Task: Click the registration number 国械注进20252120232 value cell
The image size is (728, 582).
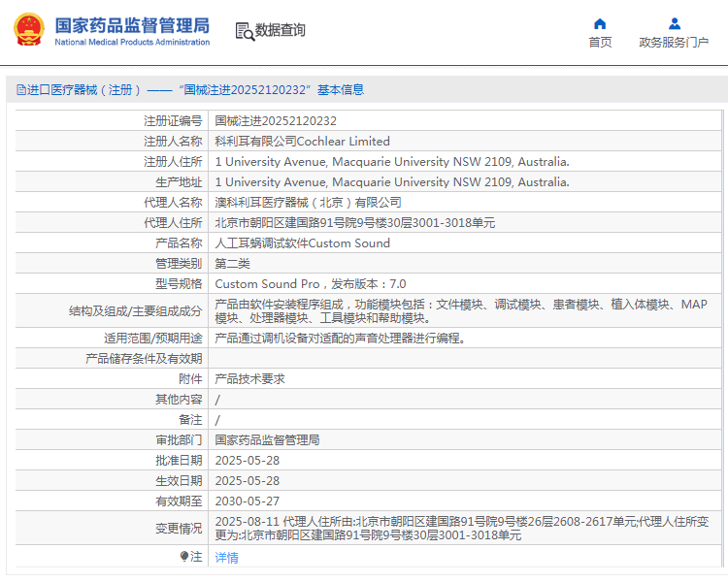Action: [276, 121]
